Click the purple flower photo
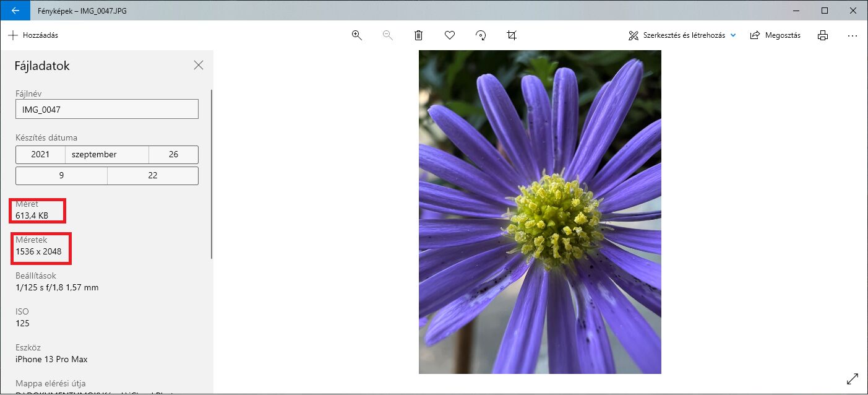Viewport: 868px width, 395px height. click(x=540, y=212)
